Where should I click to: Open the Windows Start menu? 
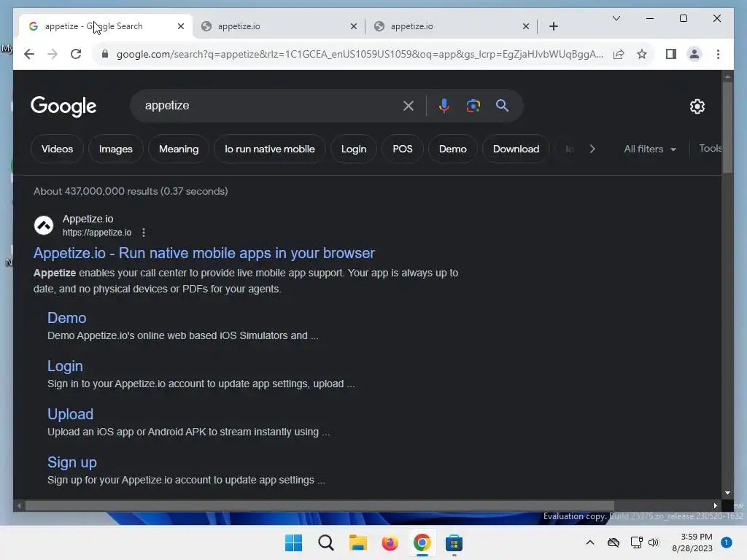293,542
